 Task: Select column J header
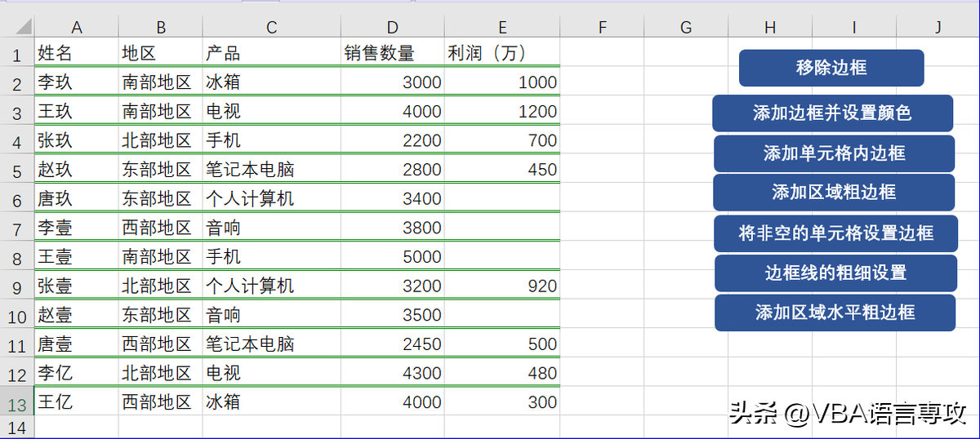pos(938,28)
